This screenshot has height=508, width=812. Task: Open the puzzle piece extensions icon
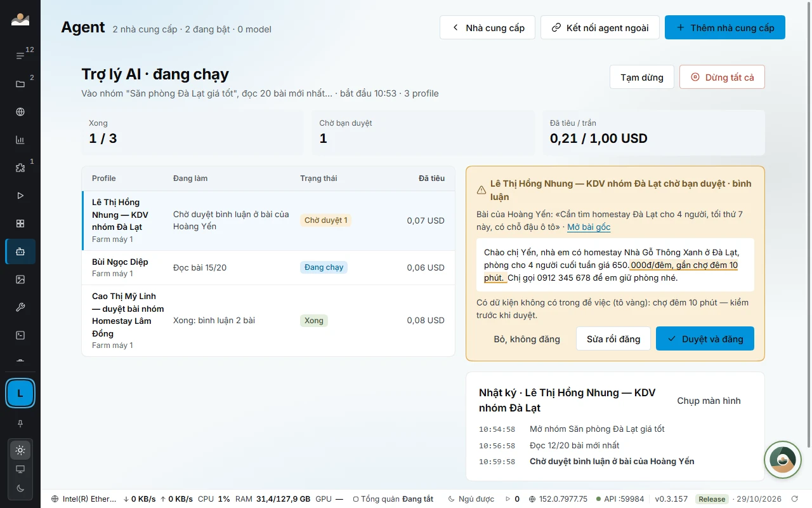(20, 168)
